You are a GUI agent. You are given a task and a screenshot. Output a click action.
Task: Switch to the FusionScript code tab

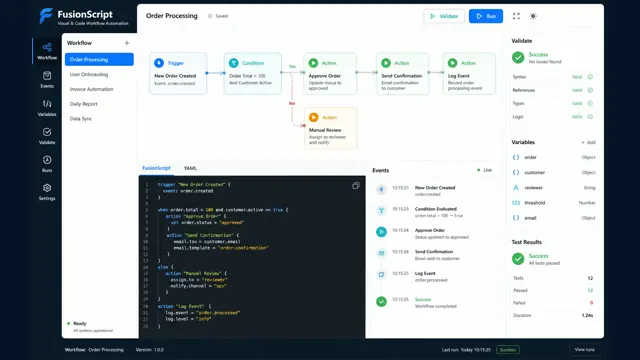pos(156,168)
